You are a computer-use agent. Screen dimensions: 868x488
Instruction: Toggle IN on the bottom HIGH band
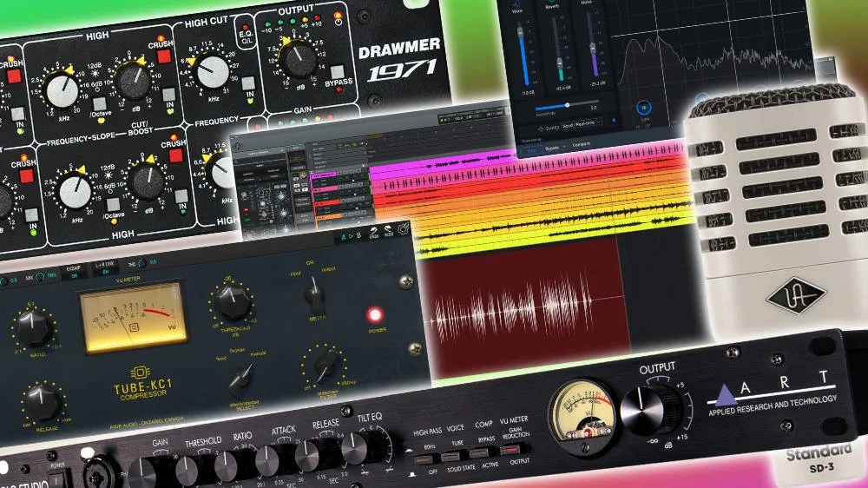coord(181,196)
